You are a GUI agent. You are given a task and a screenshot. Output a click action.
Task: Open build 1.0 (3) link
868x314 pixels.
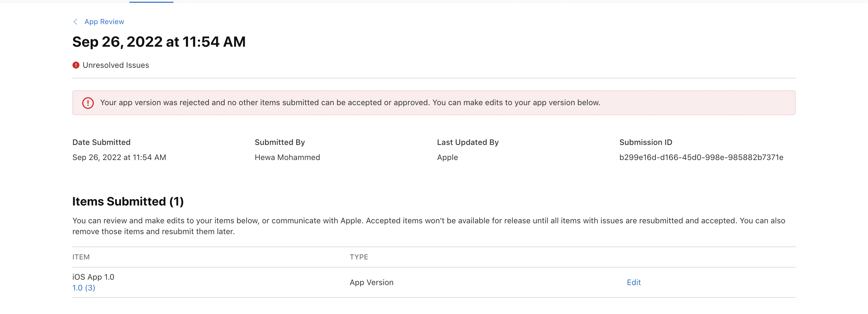click(83, 288)
